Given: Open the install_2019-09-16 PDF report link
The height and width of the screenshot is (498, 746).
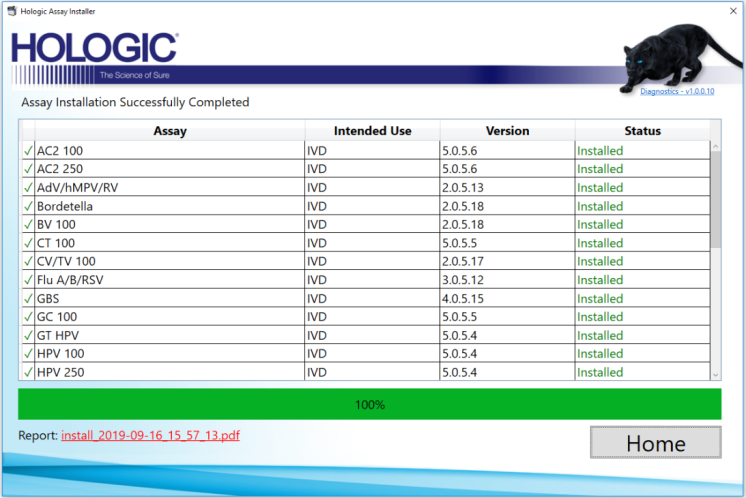Looking at the screenshot, I should [x=150, y=436].
